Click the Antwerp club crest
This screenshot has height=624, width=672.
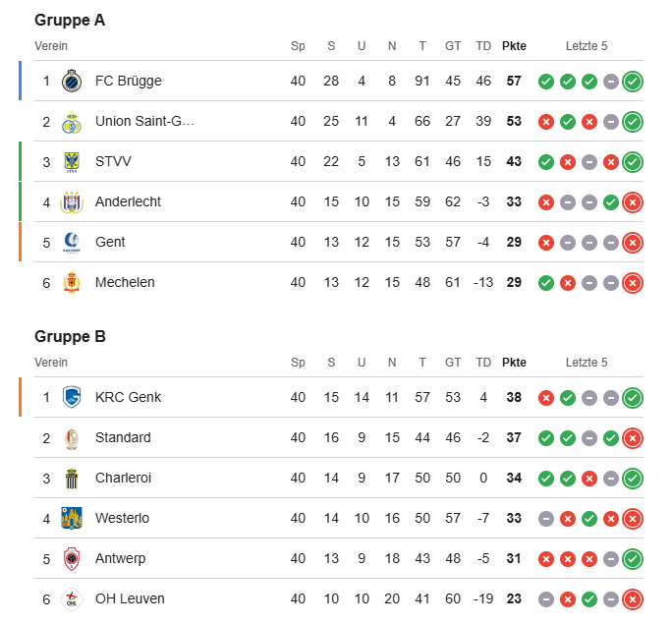coord(72,558)
